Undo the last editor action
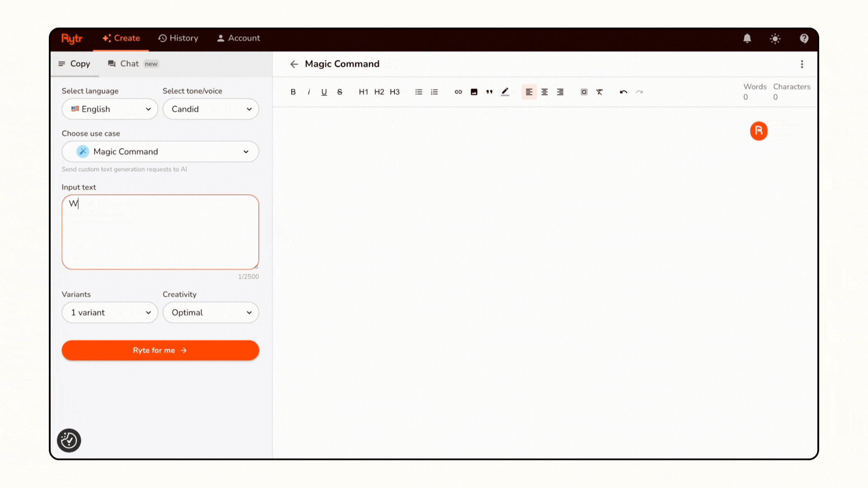The image size is (868, 488). [x=623, y=92]
